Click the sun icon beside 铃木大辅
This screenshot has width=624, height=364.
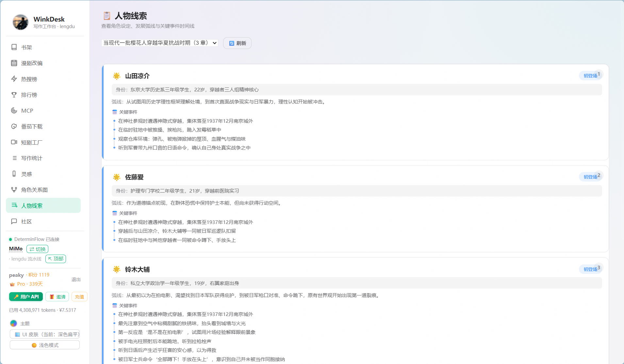pos(117,269)
